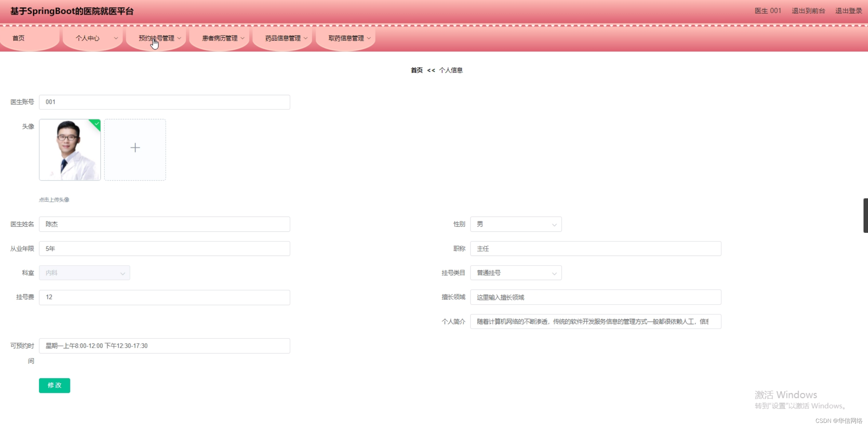Expand the 取药信息管理 menu chevron

(x=369, y=38)
